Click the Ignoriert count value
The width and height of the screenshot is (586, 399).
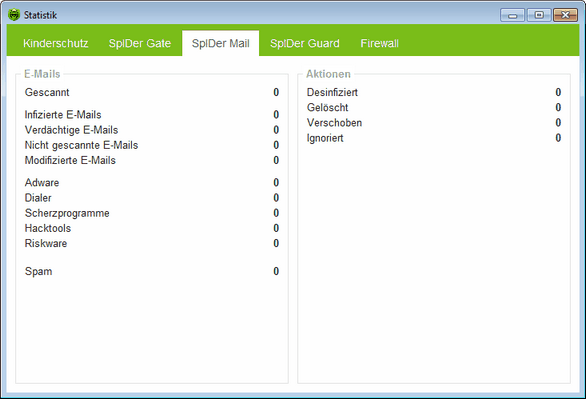coord(558,138)
